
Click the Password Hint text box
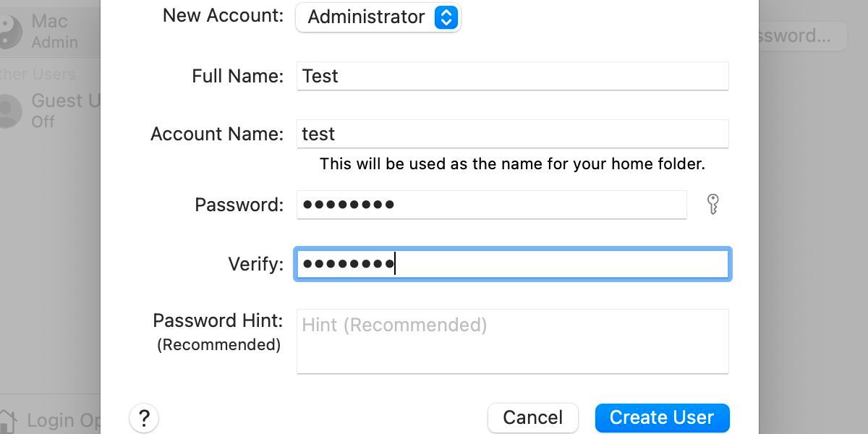tap(512, 341)
